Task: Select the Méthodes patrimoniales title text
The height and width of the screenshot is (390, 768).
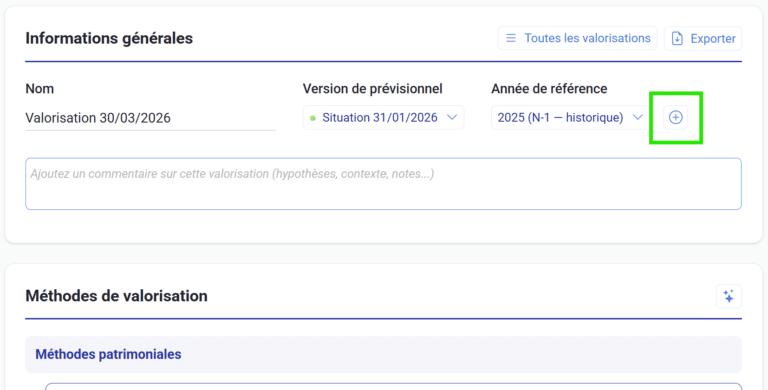Action: tap(108, 354)
